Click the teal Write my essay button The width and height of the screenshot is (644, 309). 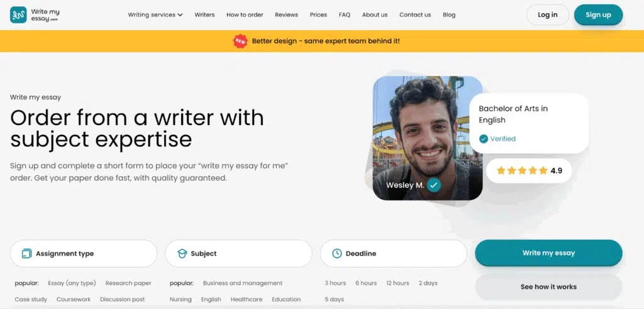(548, 252)
